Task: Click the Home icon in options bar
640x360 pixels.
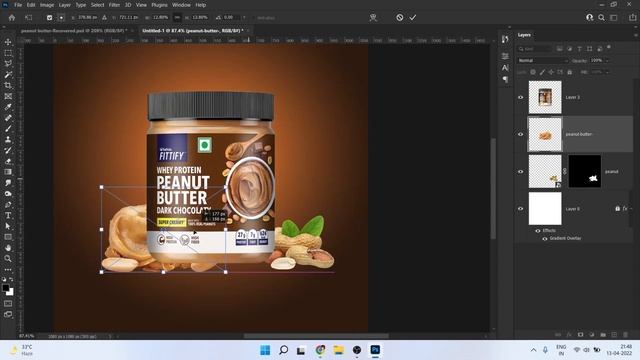Action: [12, 18]
